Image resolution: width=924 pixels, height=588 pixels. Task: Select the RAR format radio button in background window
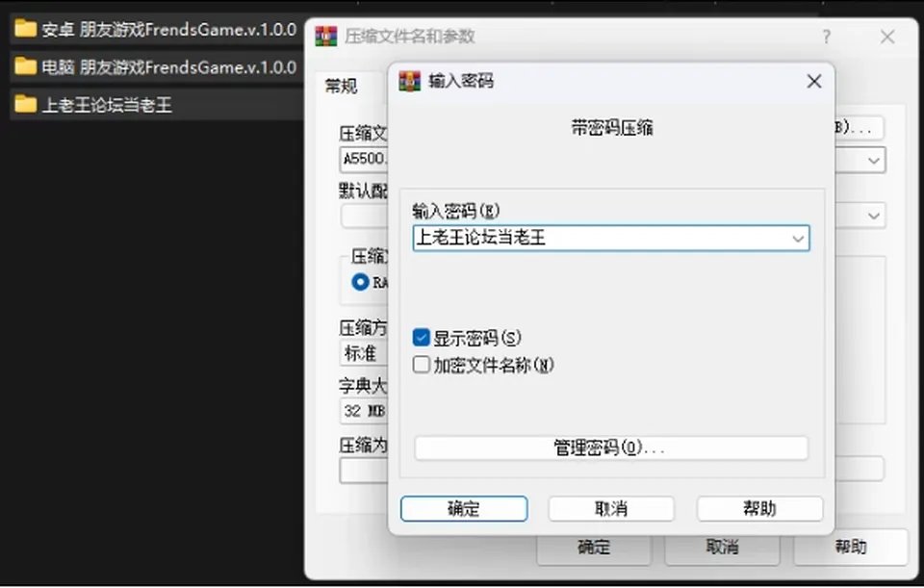(x=360, y=282)
